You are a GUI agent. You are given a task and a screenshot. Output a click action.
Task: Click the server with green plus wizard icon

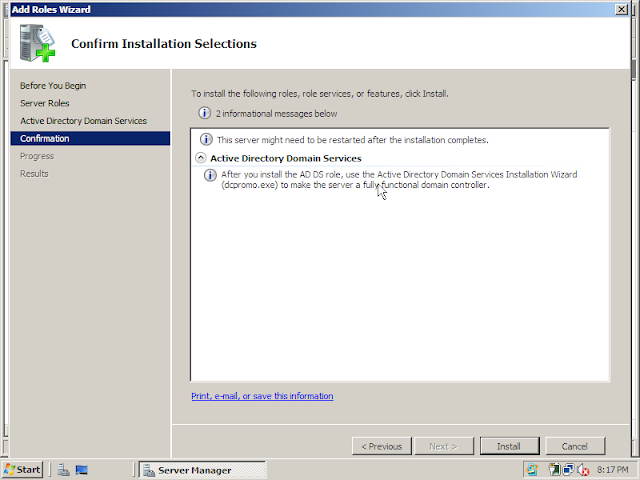[x=37, y=43]
